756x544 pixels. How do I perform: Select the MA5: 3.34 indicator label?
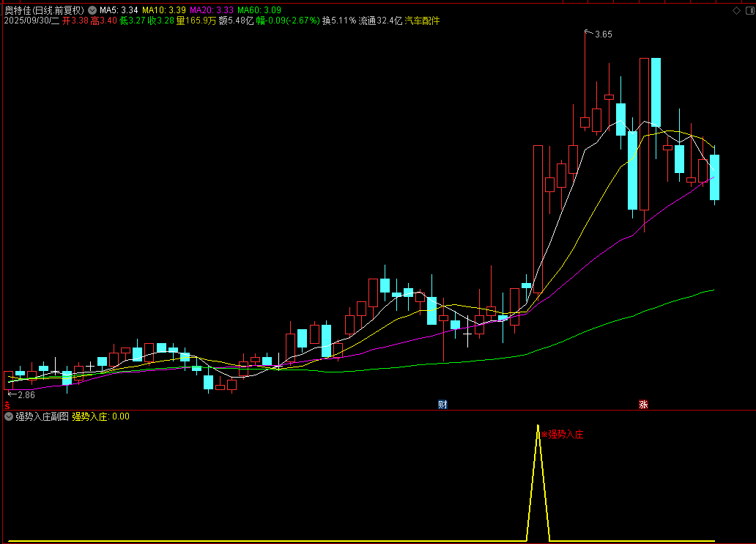tap(119, 10)
